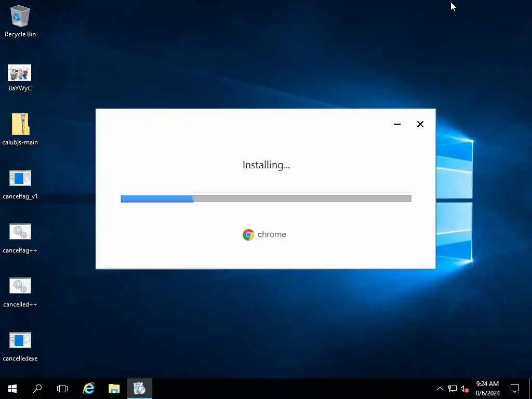This screenshot has height=399, width=532.
Task: Launch Internet Explorer from taskbar
Action: click(89, 389)
